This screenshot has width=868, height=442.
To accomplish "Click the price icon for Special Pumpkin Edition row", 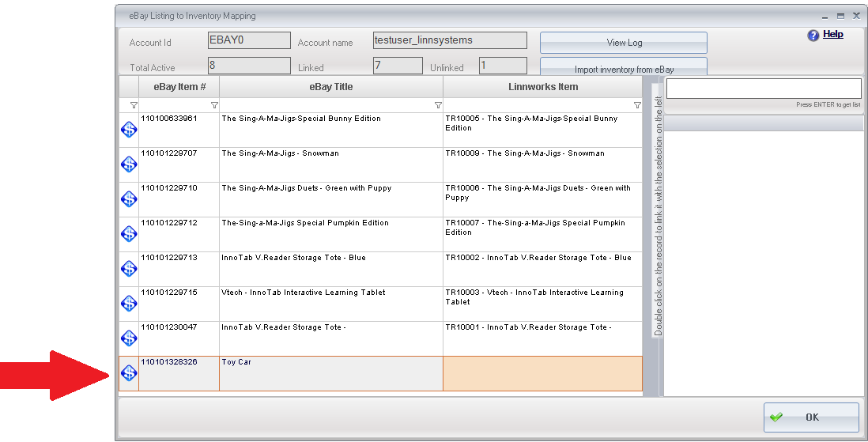I will coord(129,233).
